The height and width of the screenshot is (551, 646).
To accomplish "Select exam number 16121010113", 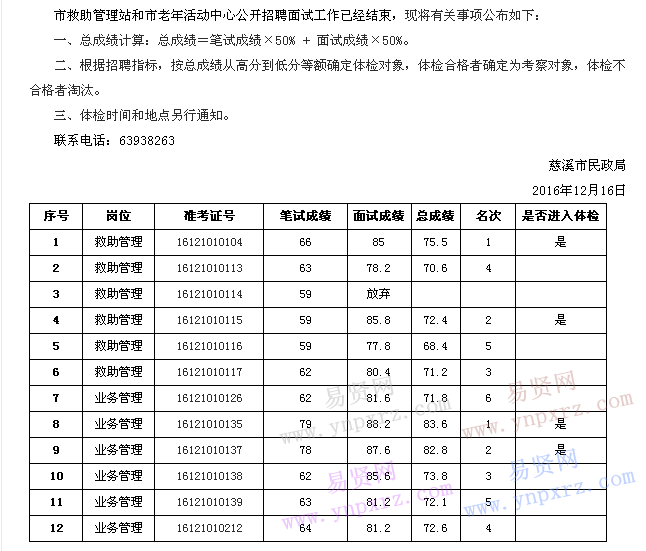I will tap(209, 268).
